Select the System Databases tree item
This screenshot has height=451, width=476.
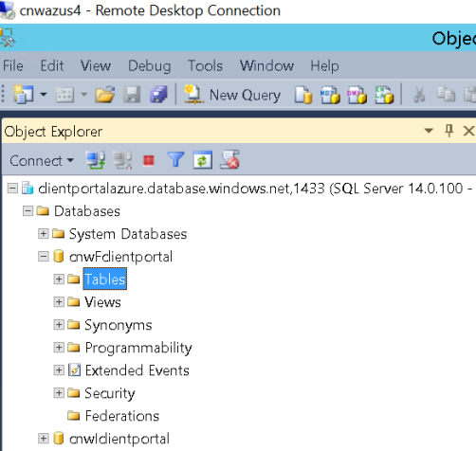coord(128,234)
